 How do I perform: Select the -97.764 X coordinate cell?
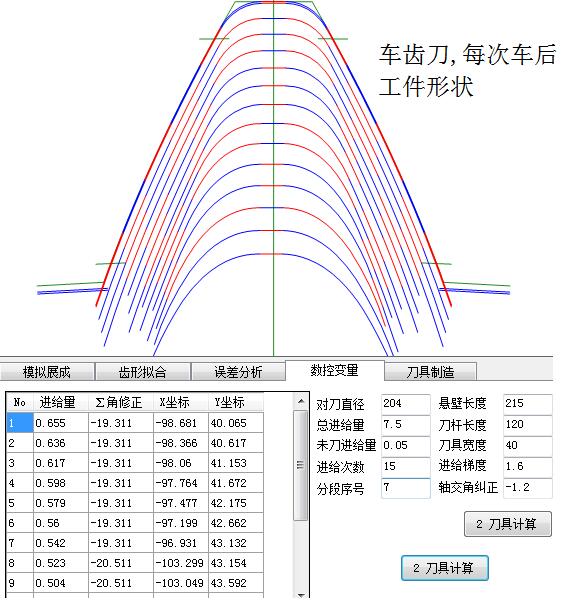tap(181, 483)
